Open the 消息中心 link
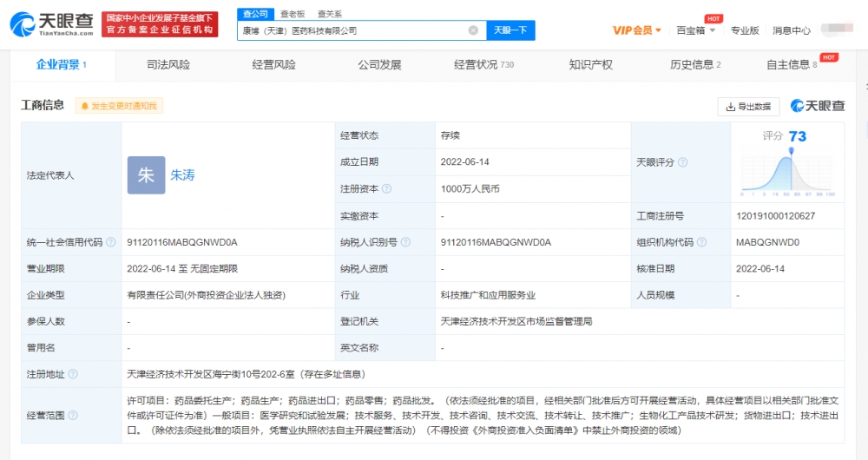 [x=791, y=30]
